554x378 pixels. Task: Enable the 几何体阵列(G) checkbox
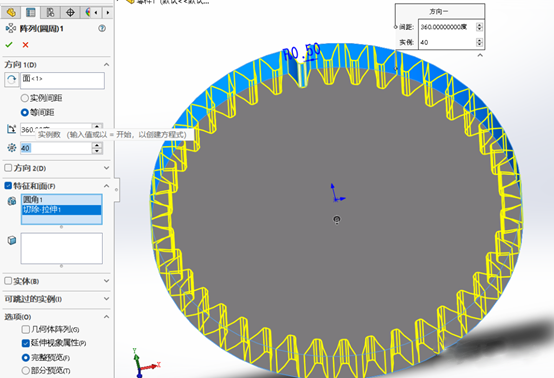25,329
